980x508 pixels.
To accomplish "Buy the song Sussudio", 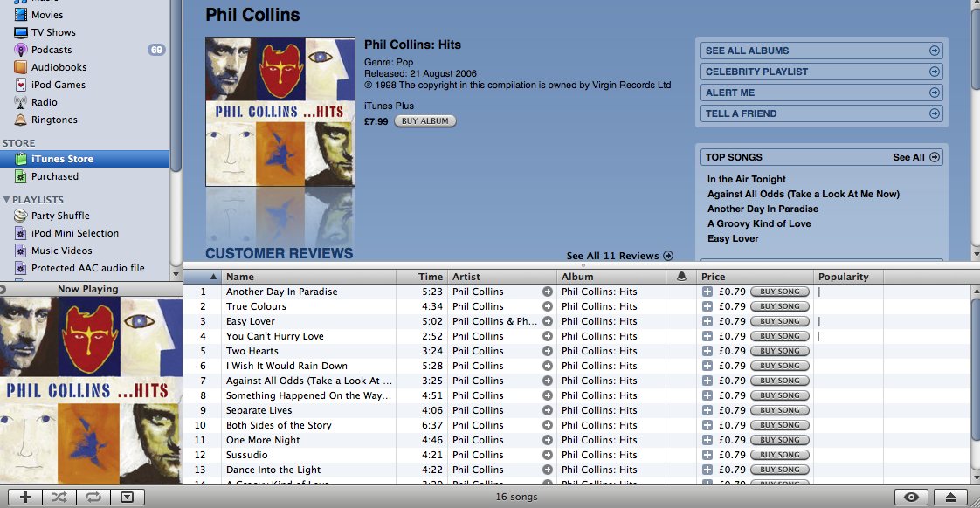I will (779, 455).
